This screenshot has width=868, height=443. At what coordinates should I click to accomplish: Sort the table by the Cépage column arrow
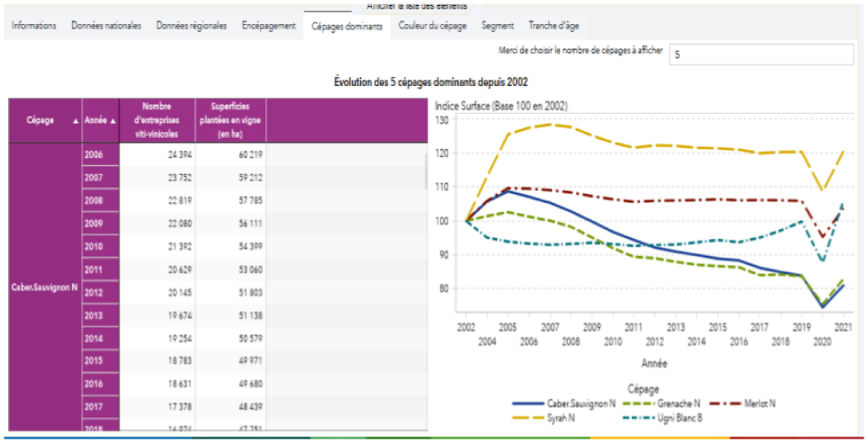pos(76,121)
